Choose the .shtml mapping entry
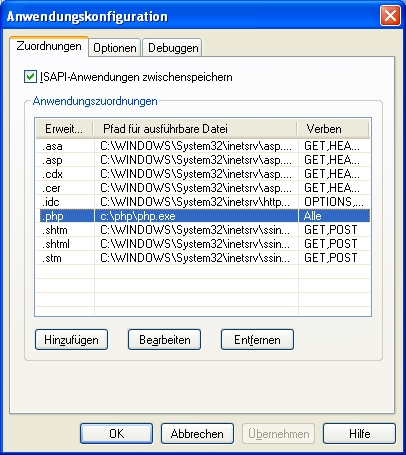Viewport: 406px width, 455px height. 203,244
